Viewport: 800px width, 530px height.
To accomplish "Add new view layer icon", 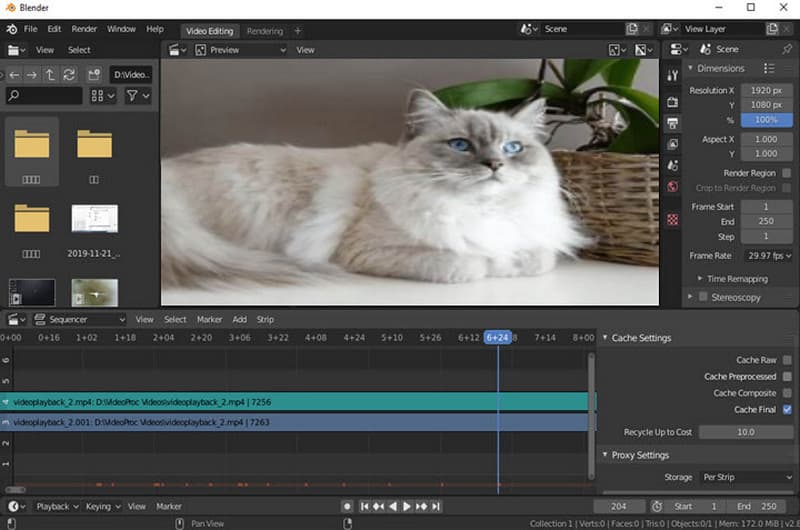I will pyautogui.click(x=772, y=29).
